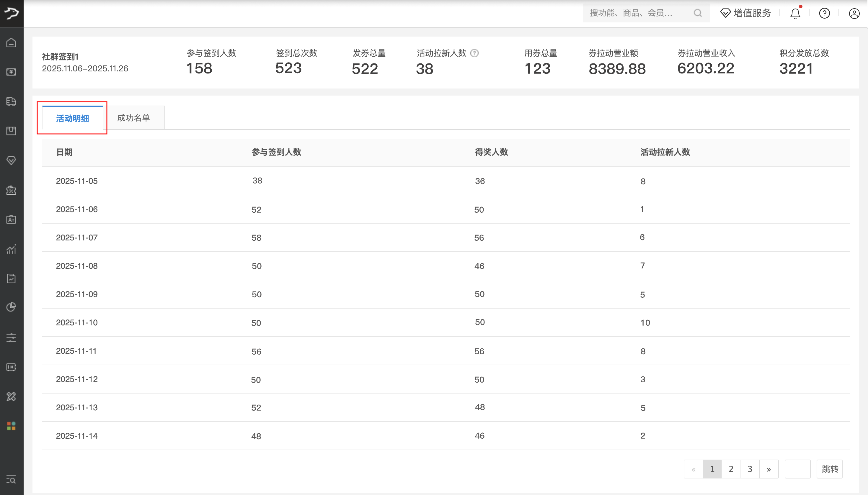This screenshot has width=868, height=495.
Task: Click the info icon beside 活动拉新人数
Action: pos(474,53)
